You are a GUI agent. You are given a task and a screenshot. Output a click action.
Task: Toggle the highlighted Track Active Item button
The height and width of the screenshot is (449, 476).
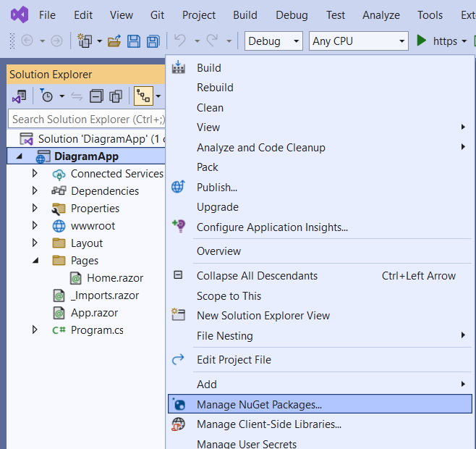click(x=143, y=96)
